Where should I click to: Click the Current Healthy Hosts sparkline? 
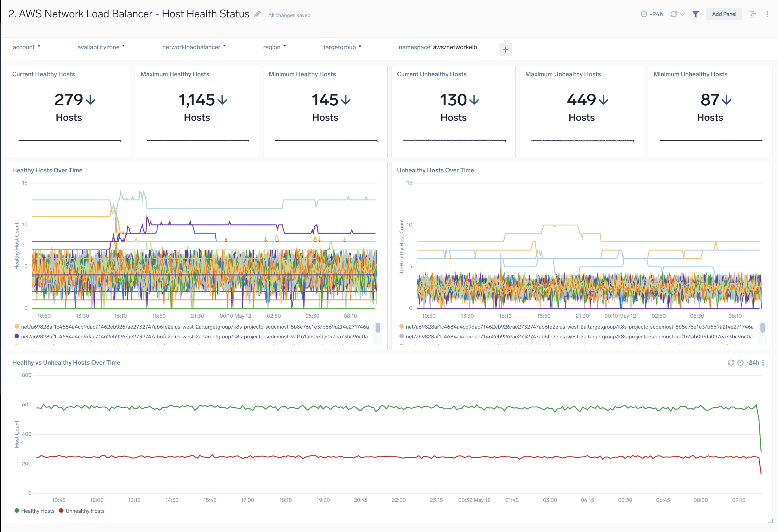pos(70,141)
